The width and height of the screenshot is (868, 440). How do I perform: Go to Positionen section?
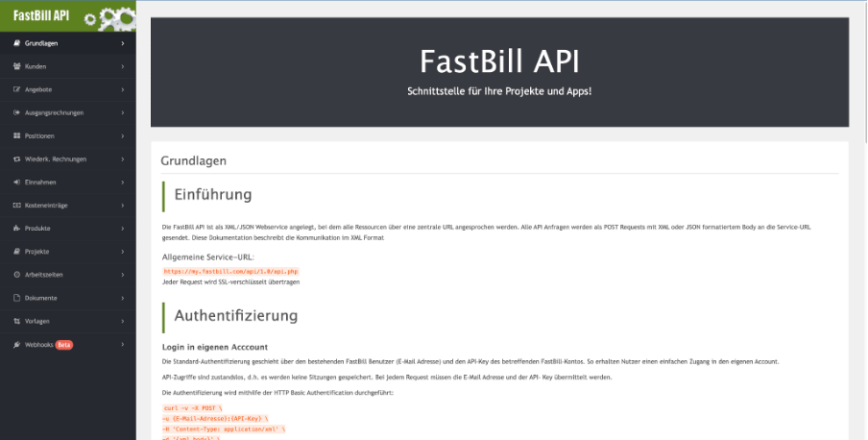point(67,135)
